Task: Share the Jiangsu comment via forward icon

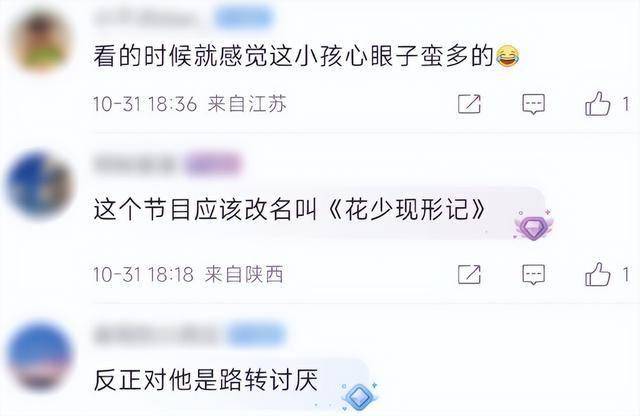Action: click(469, 104)
